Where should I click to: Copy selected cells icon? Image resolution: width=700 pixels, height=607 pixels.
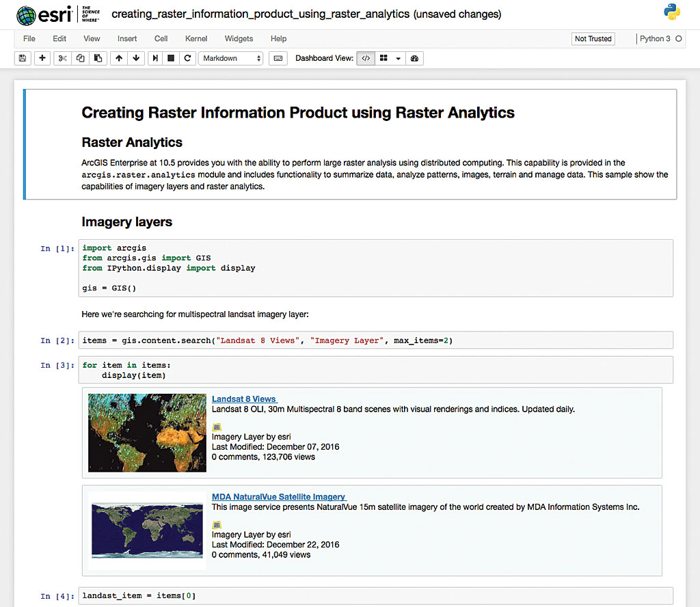coord(81,58)
